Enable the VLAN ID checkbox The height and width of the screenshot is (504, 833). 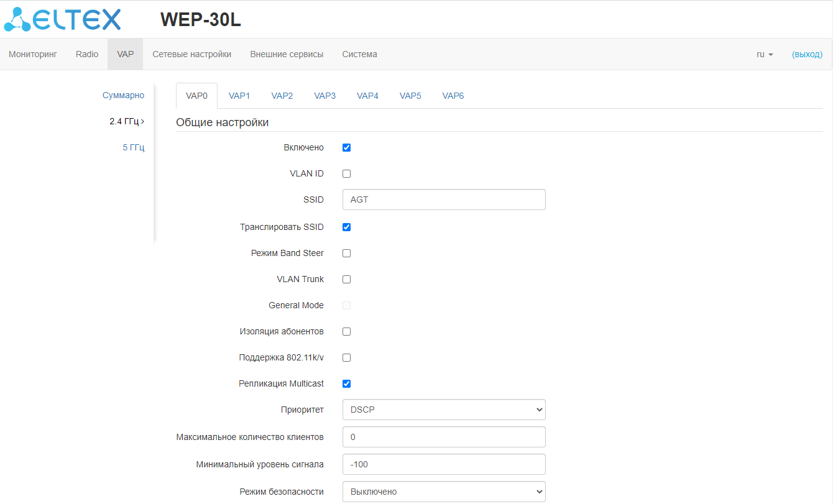tap(347, 173)
